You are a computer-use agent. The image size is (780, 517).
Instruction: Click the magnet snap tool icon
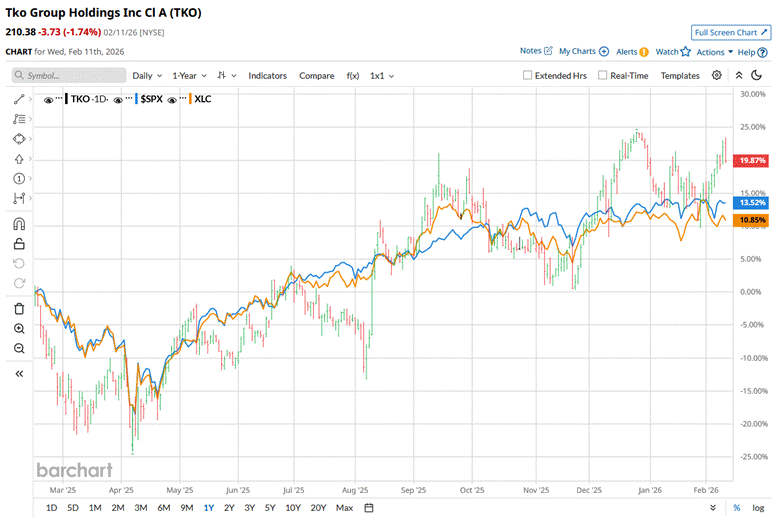point(19,225)
